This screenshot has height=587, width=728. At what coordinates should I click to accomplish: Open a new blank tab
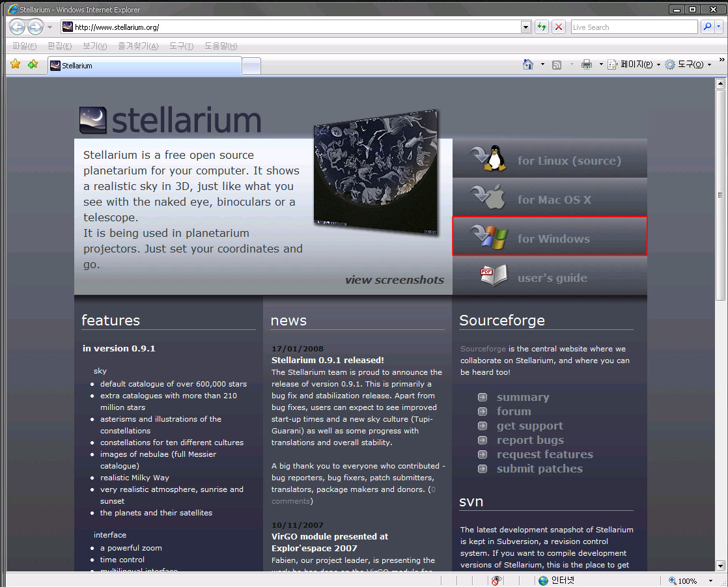[251, 66]
